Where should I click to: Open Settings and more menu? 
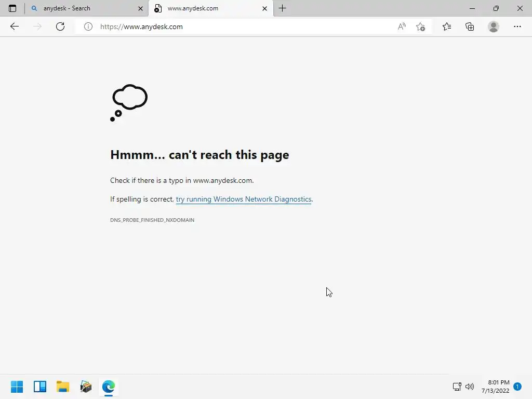click(x=517, y=26)
